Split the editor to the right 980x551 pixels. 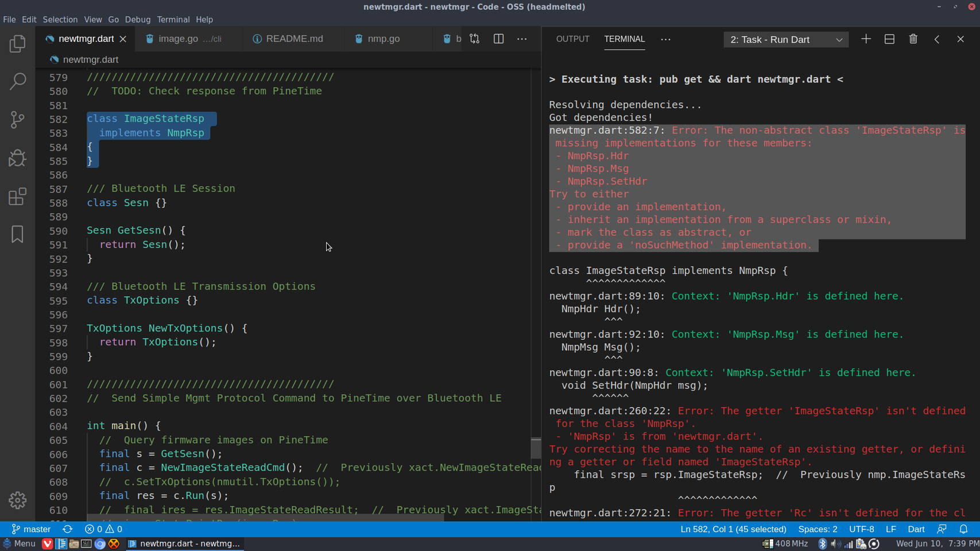(498, 39)
